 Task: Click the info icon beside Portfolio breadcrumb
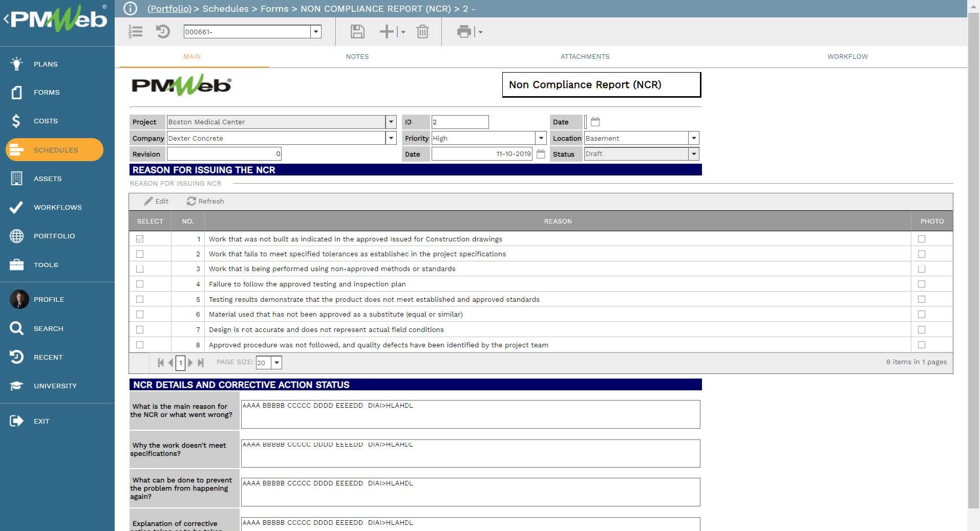click(131, 9)
